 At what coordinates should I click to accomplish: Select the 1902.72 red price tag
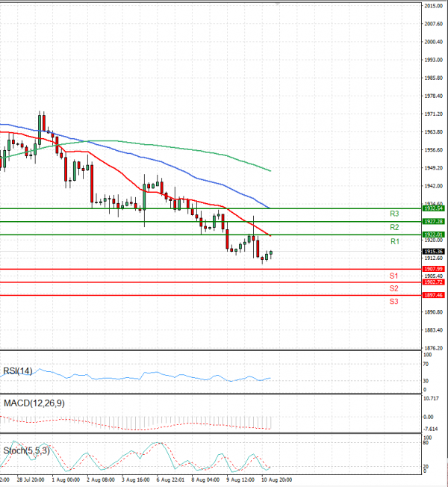tap(433, 282)
